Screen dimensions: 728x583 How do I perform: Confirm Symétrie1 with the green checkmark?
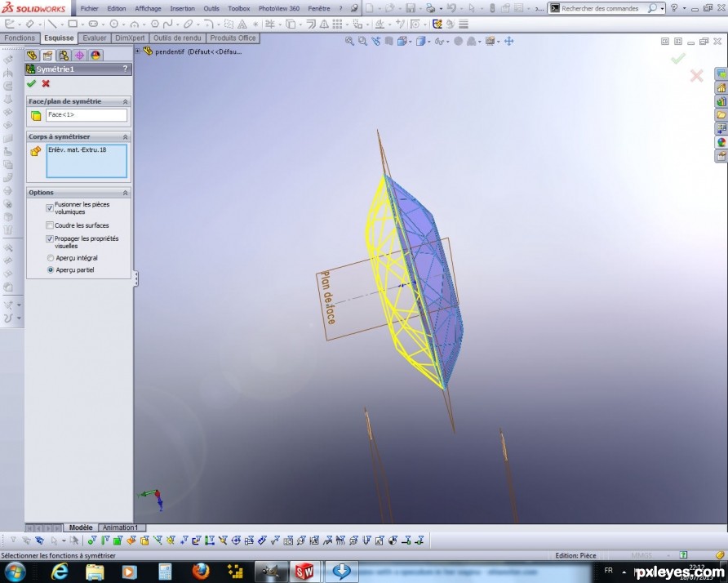31,83
